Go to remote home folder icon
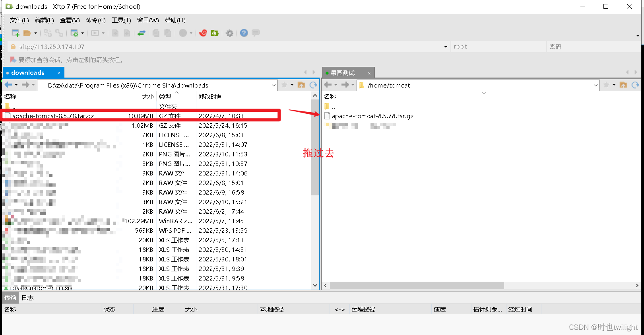This screenshot has height=335, width=644. [623, 85]
